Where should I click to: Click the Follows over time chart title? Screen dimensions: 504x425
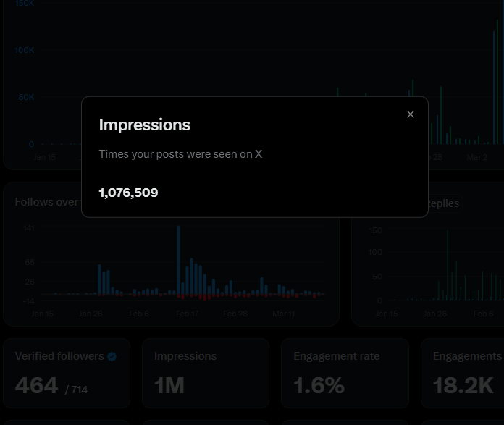pyautogui.click(x=49, y=202)
